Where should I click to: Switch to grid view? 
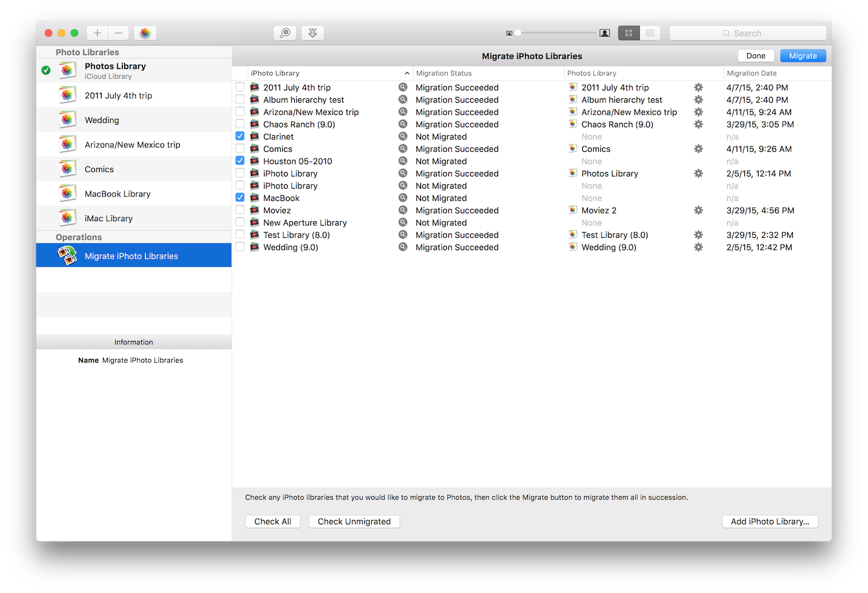[x=629, y=33]
